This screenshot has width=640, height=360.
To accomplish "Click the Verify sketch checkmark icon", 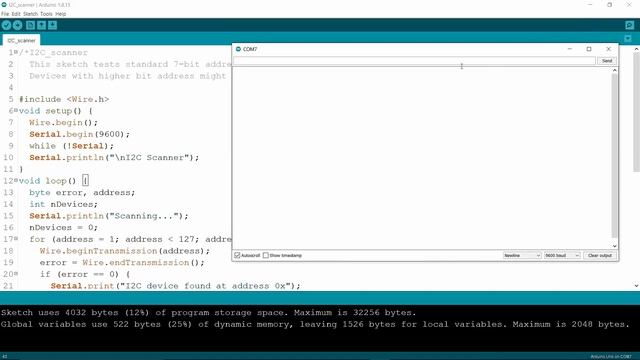I will coord(6,25).
